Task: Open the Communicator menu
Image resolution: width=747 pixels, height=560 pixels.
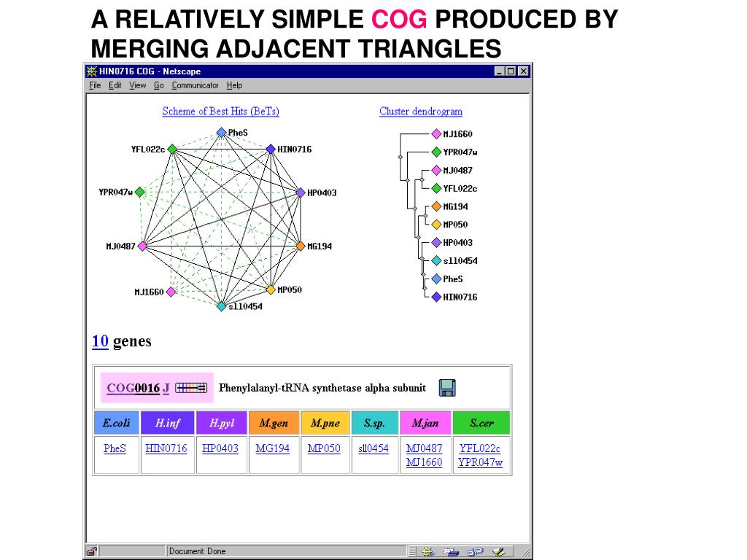Action: (196, 85)
